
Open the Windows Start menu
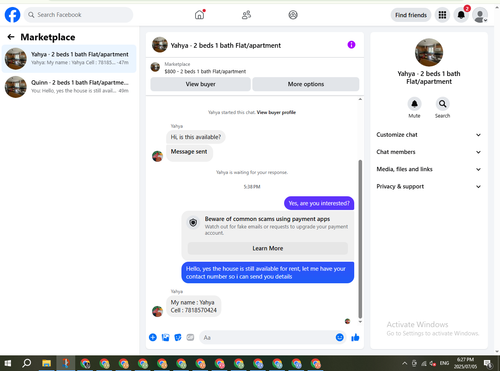pyautogui.click(x=8, y=363)
